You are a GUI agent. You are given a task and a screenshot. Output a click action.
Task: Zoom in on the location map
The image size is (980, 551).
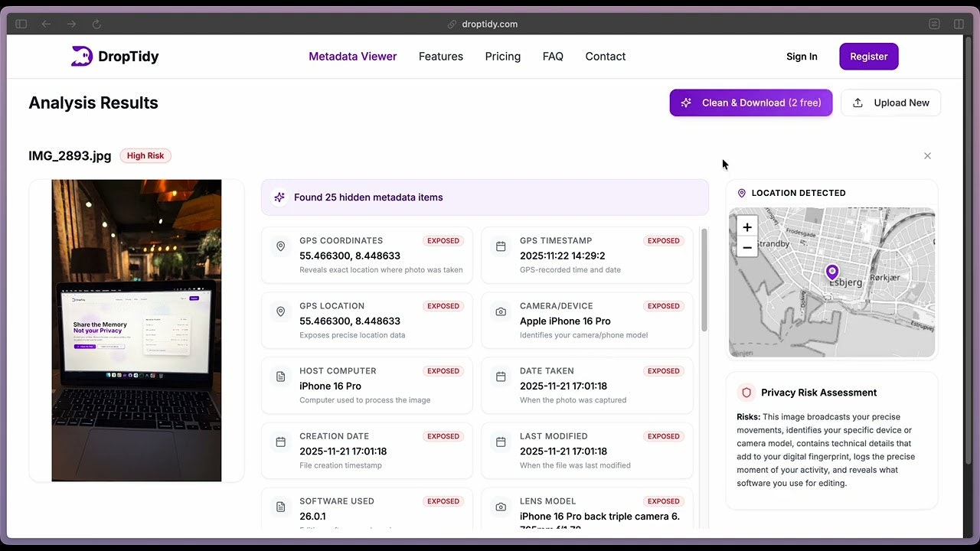746,227
